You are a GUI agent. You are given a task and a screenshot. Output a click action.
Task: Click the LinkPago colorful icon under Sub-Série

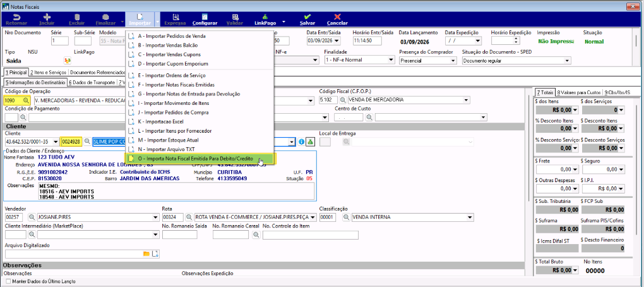[68, 61]
